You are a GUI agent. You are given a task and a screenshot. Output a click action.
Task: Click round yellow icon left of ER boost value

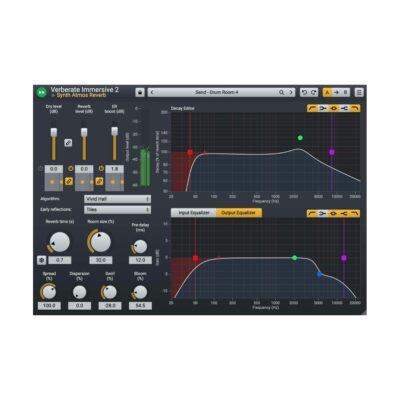point(101,169)
